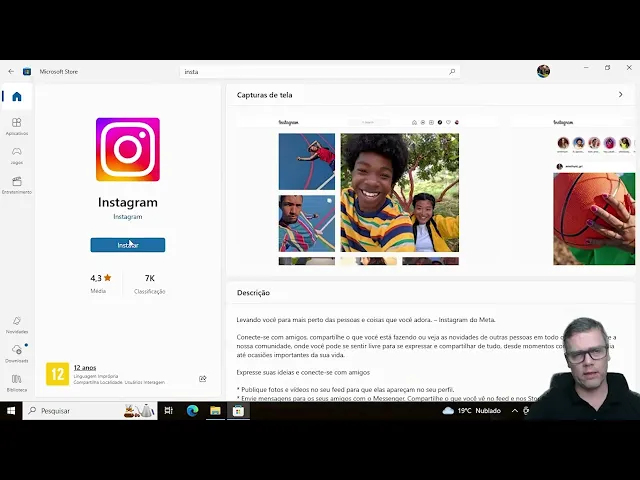The height and width of the screenshot is (480, 640).
Task: Open the Windows Start menu
Action: 11,411
